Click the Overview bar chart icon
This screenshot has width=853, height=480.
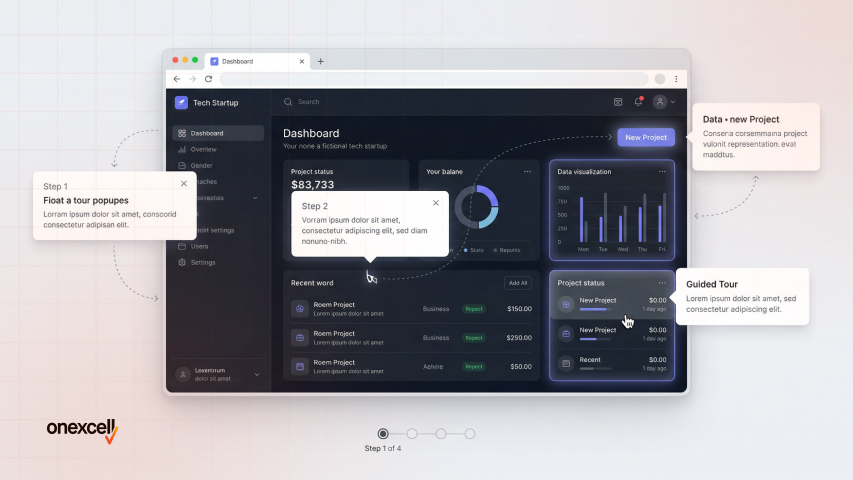(182, 149)
